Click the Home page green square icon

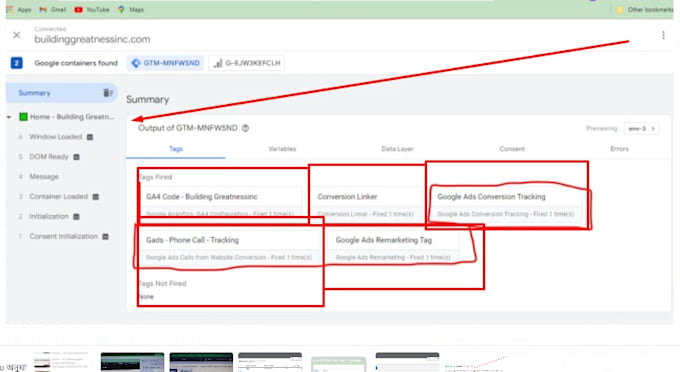23,117
